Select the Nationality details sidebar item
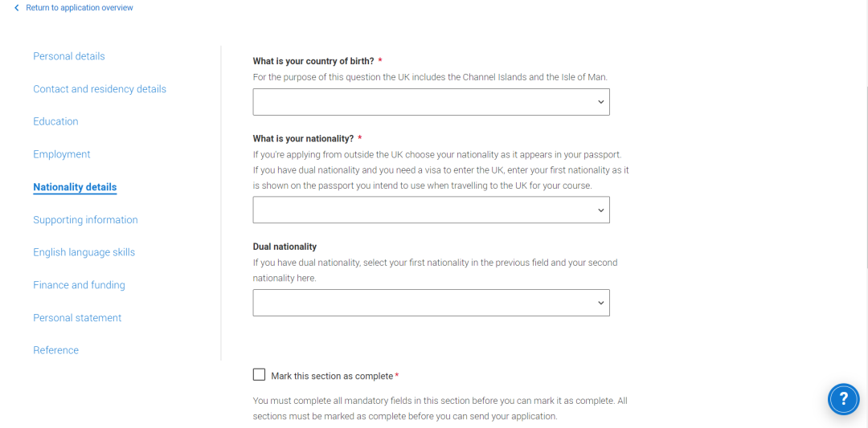868x428 pixels. click(75, 187)
